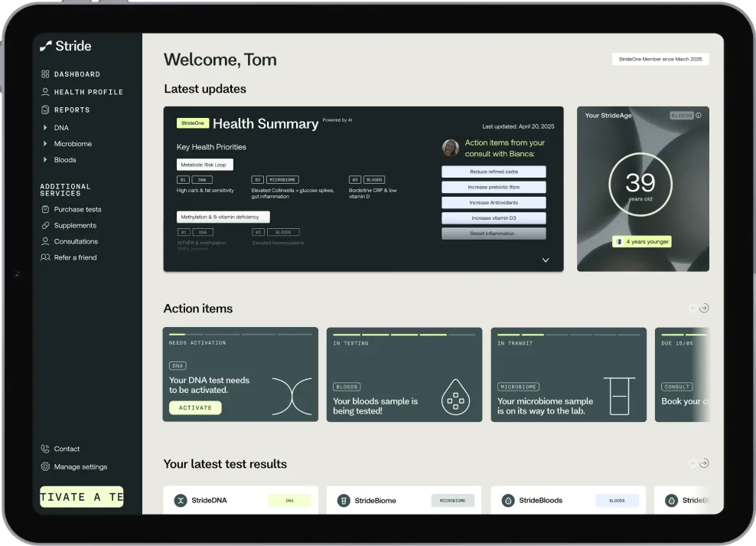Click StrideOne Member since March 2025 label
Screen dimensions: 756x546
660,59
